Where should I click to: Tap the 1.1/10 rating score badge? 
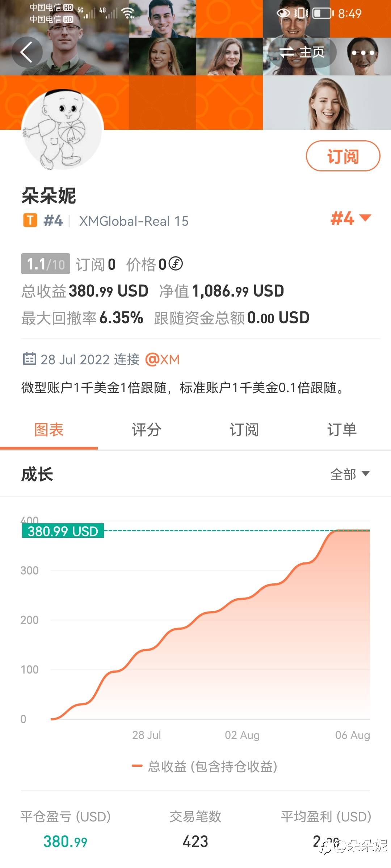click(x=46, y=264)
